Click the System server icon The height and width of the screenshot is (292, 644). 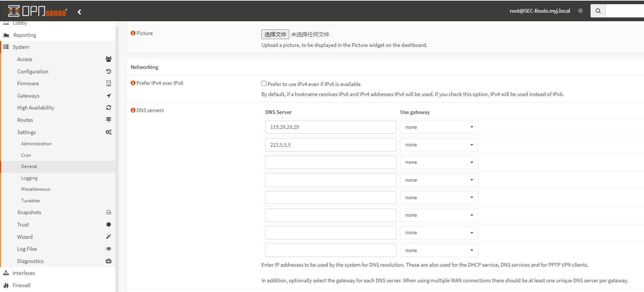coord(6,47)
